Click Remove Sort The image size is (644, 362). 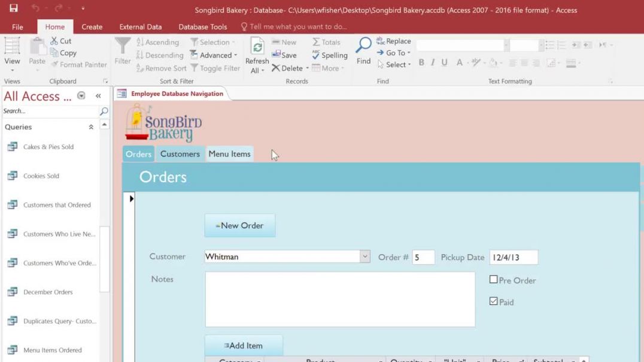click(x=161, y=68)
